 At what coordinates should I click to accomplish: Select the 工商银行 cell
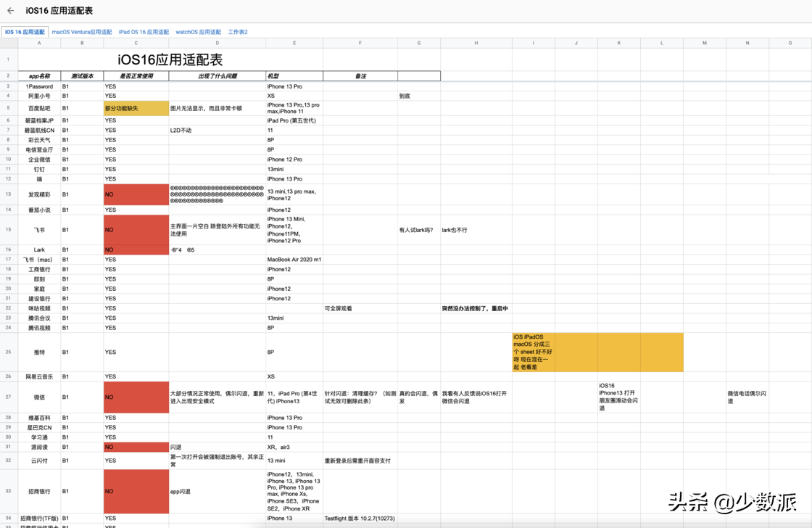[x=39, y=270]
